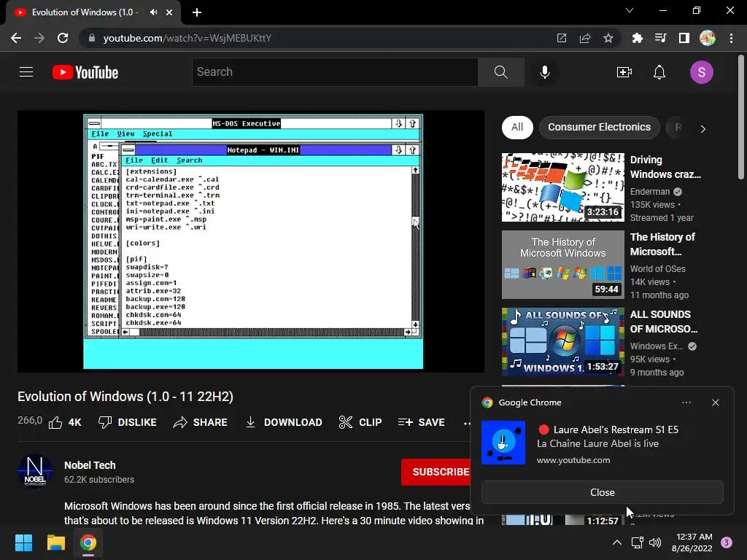Viewport: 747px width, 560px height.
Task: Click The History of Microsoft video title
Action: [x=663, y=244]
